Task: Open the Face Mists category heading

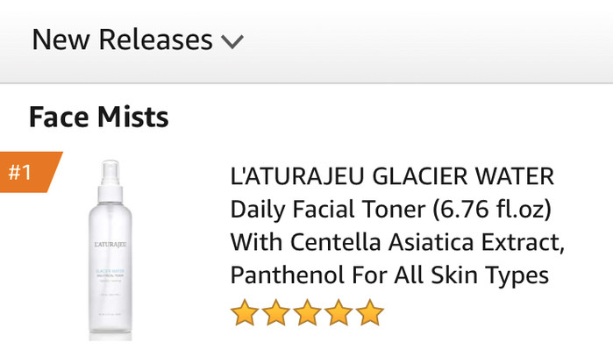Action: 99,117
